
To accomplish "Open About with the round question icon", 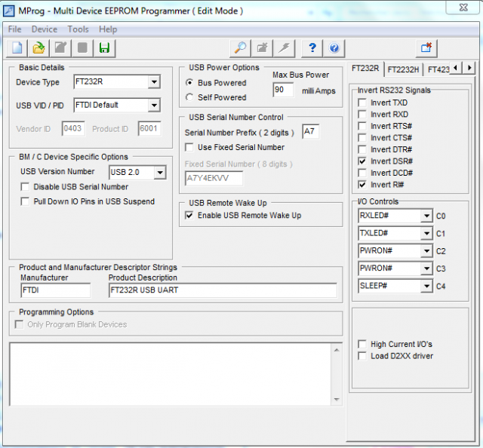I will (x=334, y=48).
